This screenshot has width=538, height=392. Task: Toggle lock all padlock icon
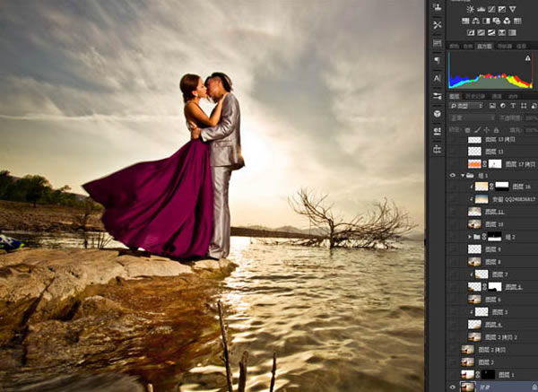496,130
